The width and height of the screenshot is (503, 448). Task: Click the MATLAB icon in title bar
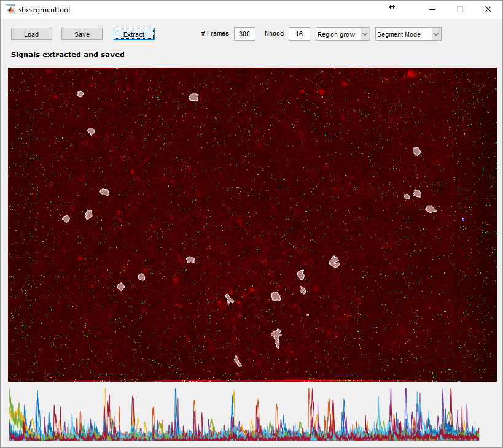click(10, 10)
